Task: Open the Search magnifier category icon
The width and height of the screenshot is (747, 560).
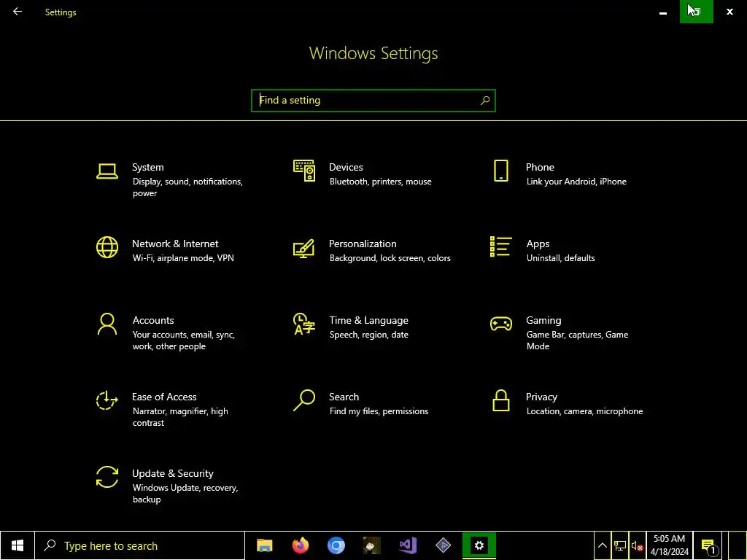Action: pos(304,400)
